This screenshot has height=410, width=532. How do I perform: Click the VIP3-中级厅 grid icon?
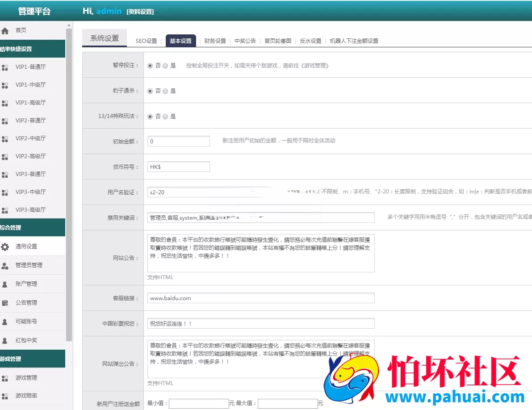(x=5, y=192)
